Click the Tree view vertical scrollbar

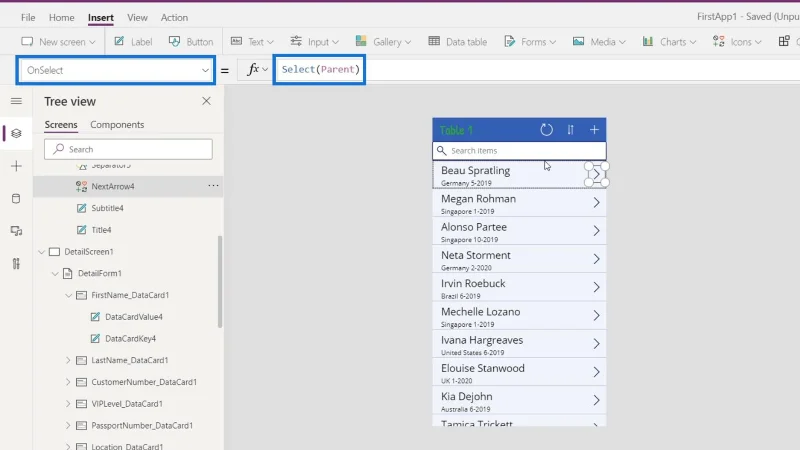coord(220,282)
